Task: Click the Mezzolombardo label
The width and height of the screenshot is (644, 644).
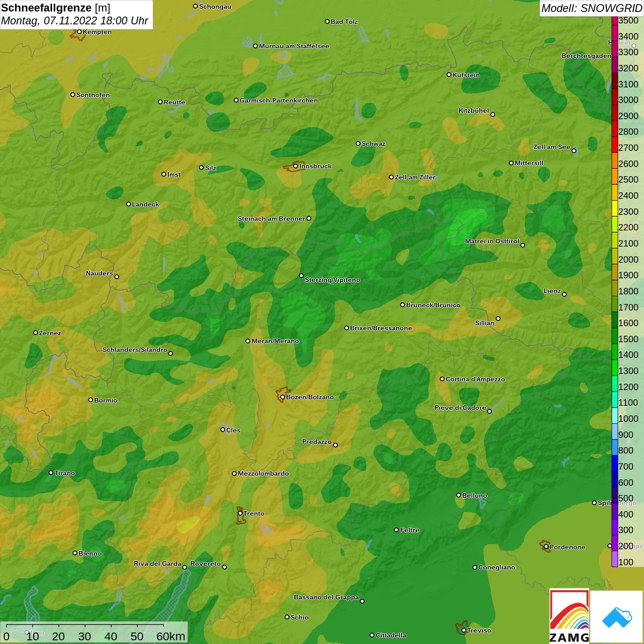Action: (263, 473)
